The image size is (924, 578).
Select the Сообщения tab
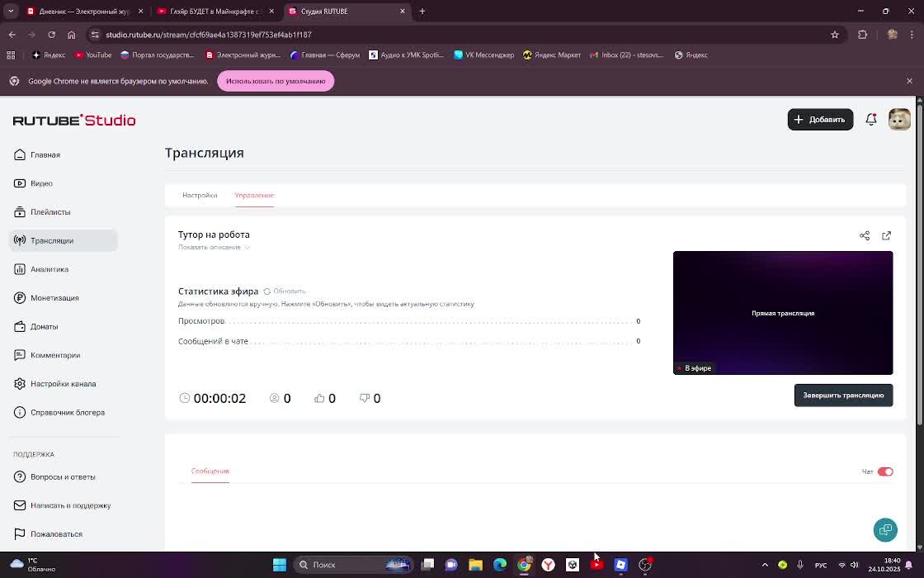click(x=210, y=471)
